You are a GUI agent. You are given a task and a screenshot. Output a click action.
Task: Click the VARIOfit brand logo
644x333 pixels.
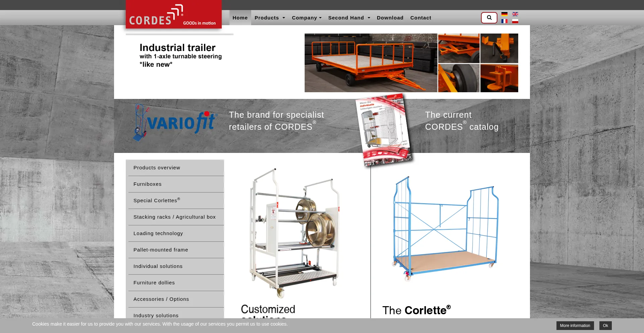click(175, 122)
